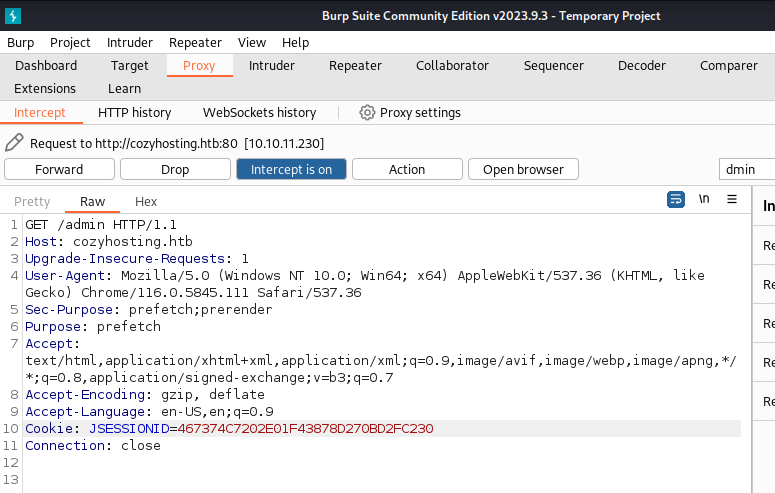Click the User-Agent header line
The height and width of the screenshot is (493, 775).
pyautogui.click(x=365, y=284)
